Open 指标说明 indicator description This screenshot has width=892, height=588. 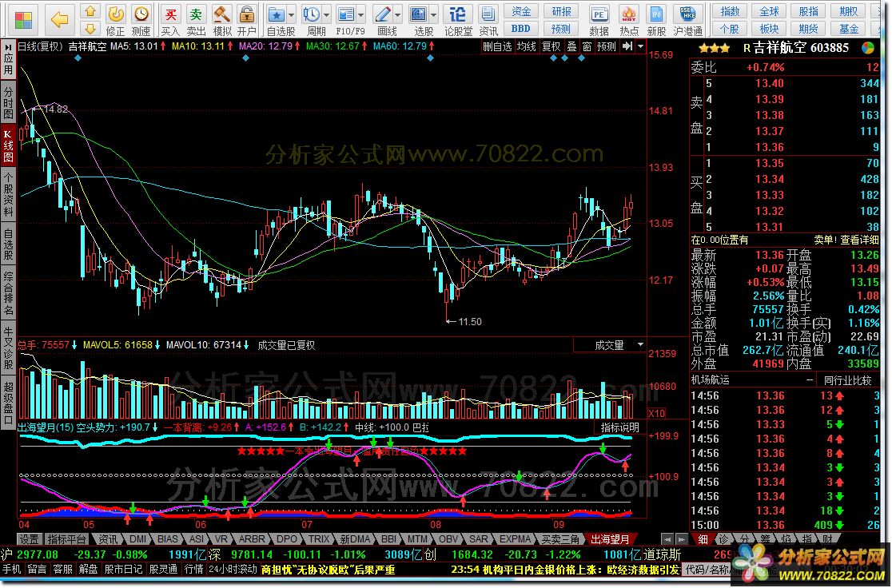620,427
